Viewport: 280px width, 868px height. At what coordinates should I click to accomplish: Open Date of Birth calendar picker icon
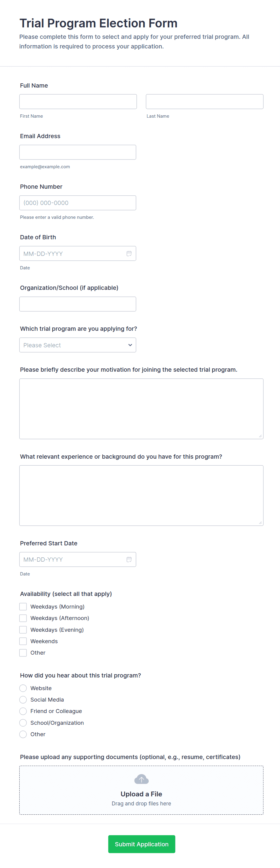129,253
